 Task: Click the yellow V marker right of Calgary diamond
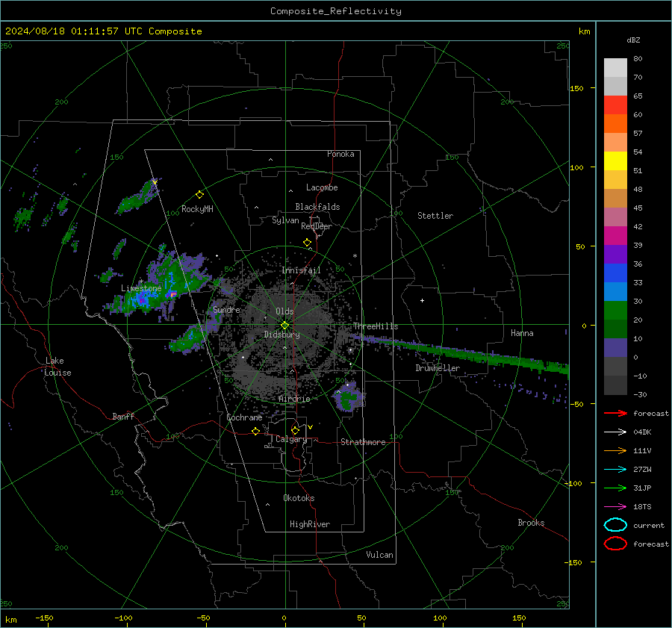(311, 427)
